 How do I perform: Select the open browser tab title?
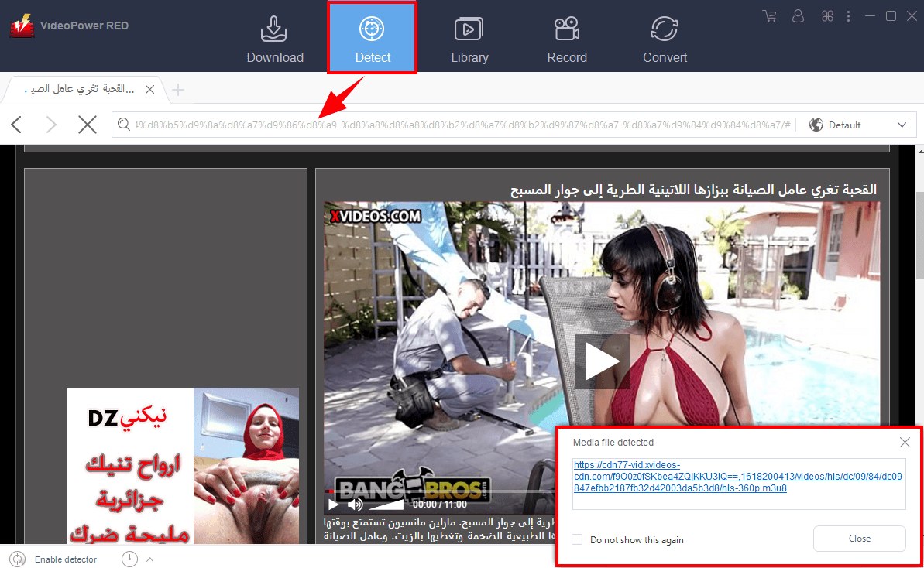click(x=80, y=89)
